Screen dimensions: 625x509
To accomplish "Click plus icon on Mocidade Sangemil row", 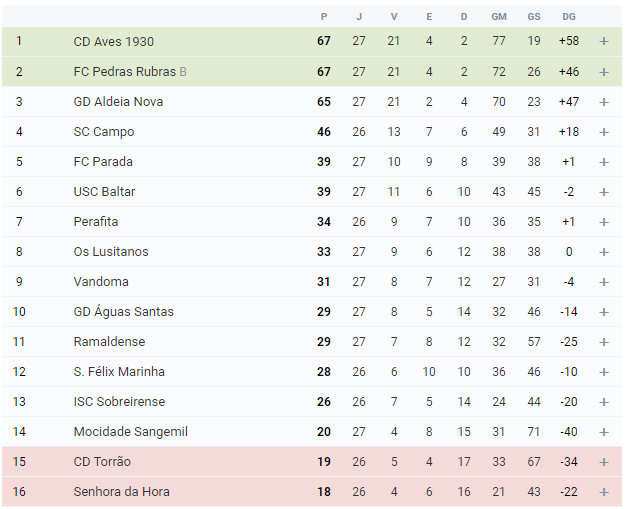I will (603, 432).
